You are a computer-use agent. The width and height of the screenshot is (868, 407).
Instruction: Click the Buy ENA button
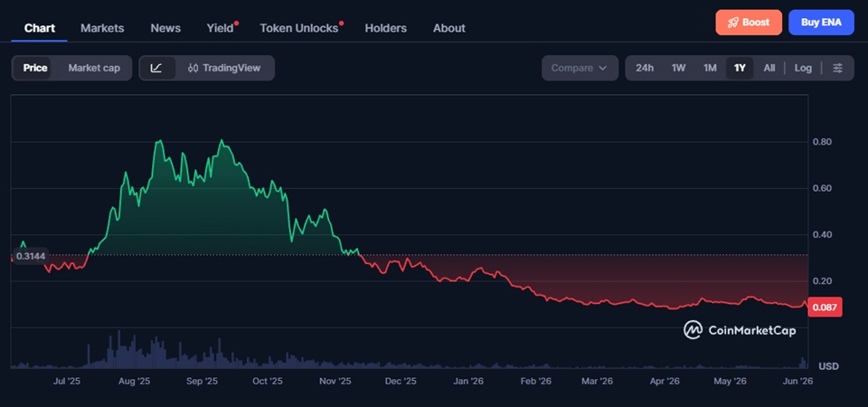tap(822, 22)
